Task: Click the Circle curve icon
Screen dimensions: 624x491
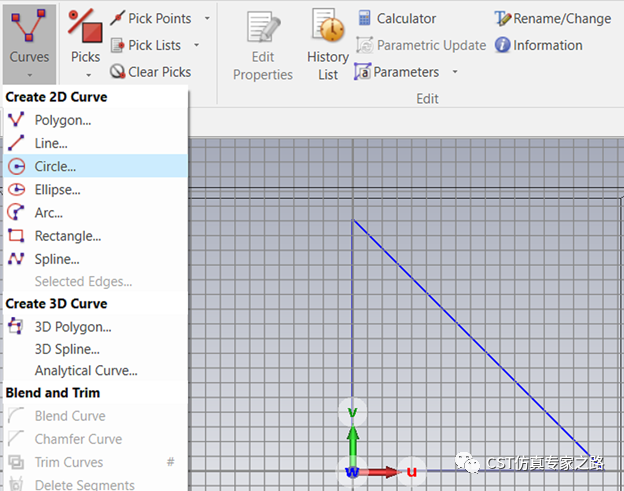Action: click(16, 166)
